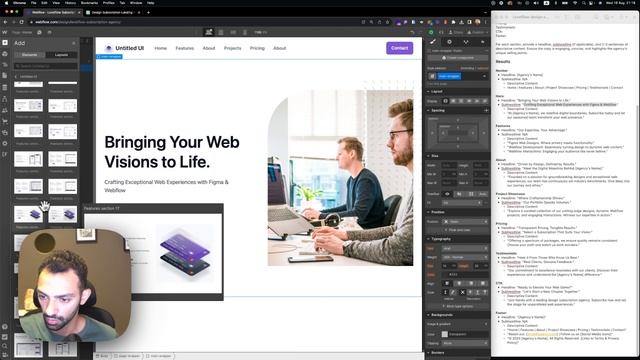
Task: Open the Add elements panel icon
Action: tap(5, 42)
